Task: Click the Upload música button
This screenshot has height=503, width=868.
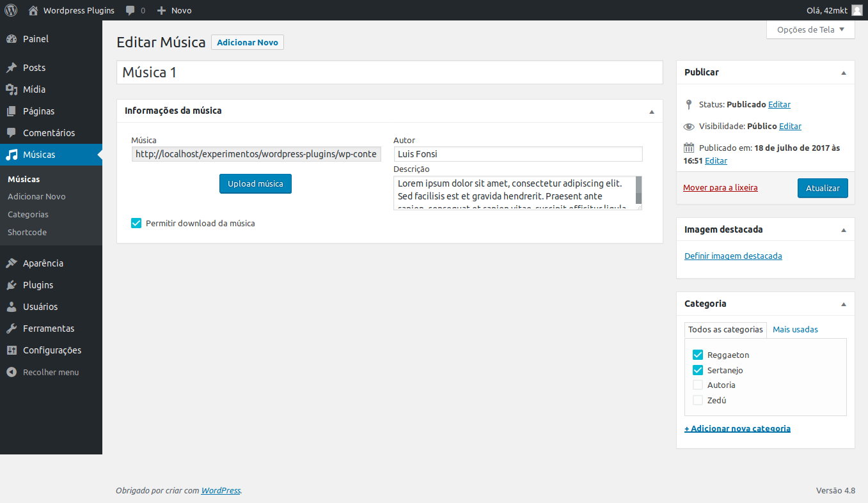Action: coord(255,183)
